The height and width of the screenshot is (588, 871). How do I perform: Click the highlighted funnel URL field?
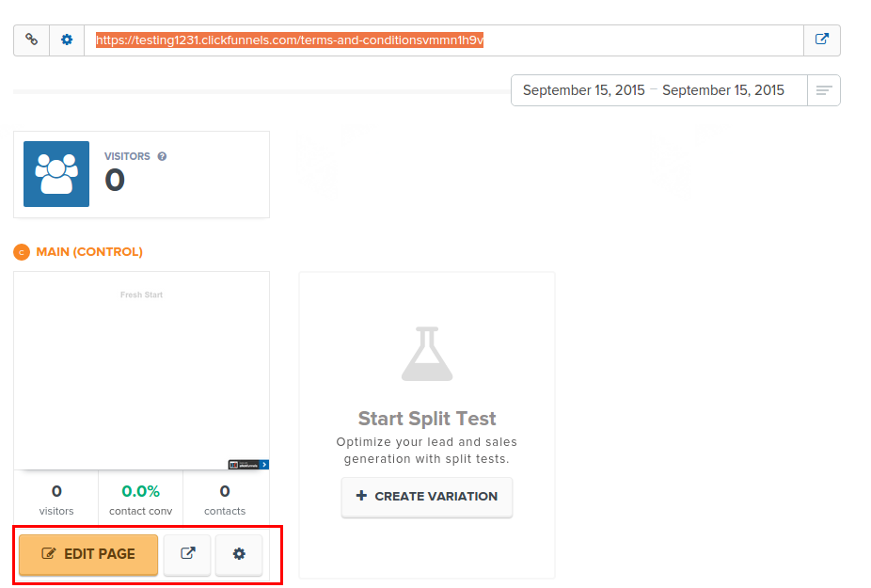click(x=290, y=40)
